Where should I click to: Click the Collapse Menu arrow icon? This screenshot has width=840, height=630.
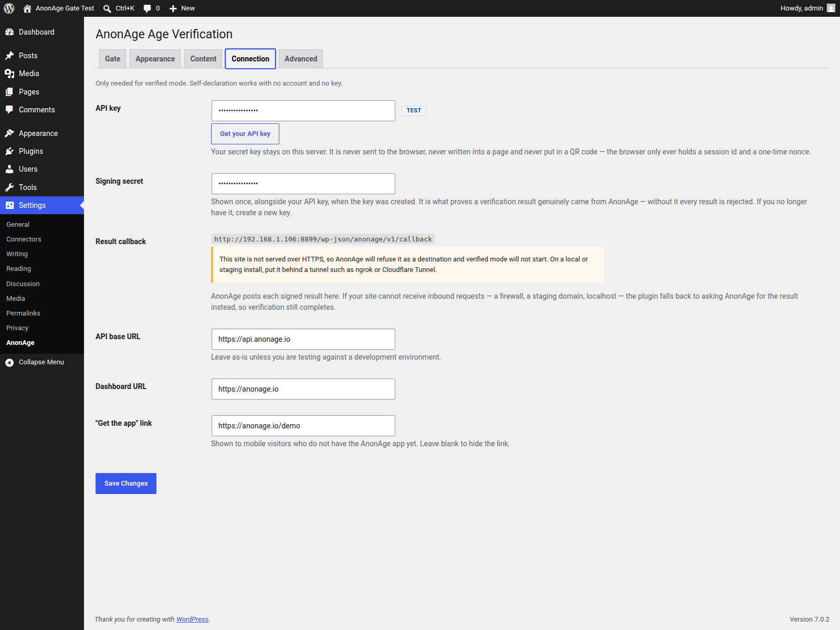pyautogui.click(x=9, y=362)
